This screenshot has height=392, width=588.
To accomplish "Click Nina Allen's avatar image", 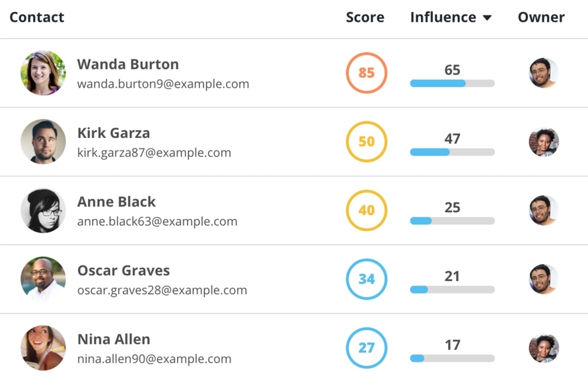I will (43, 348).
